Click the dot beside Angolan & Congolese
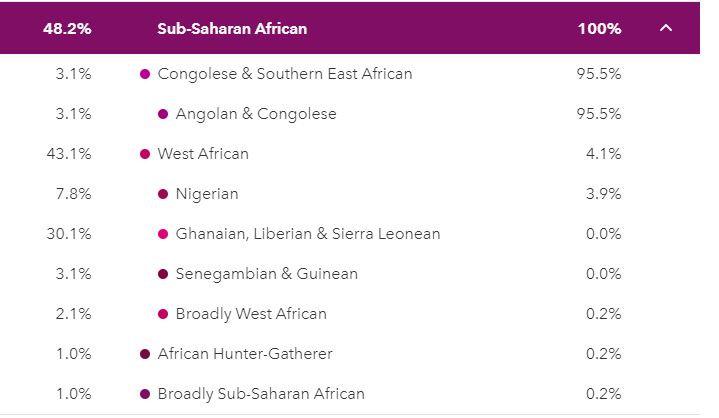 (163, 114)
